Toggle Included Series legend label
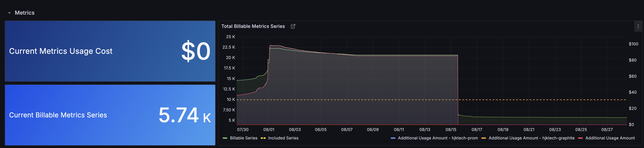Image resolution: width=644 pixels, height=148 pixels. 283,138
